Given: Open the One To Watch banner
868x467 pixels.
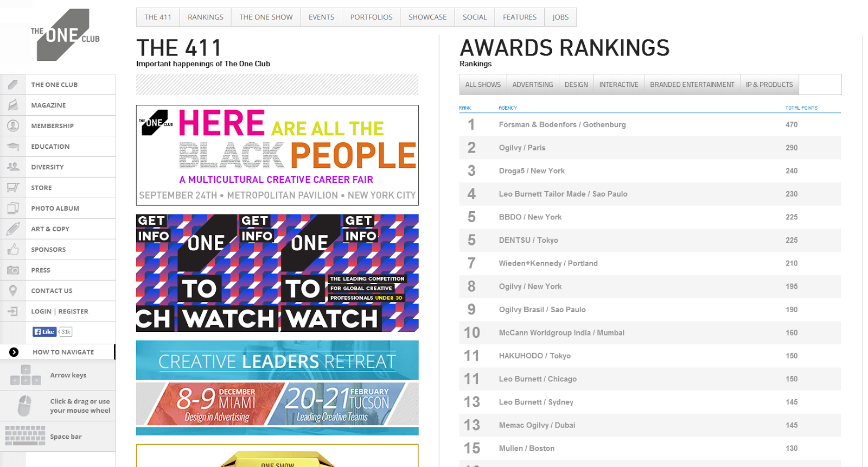Looking at the screenshot, I should pyautogui.click(x=277, y=273).
